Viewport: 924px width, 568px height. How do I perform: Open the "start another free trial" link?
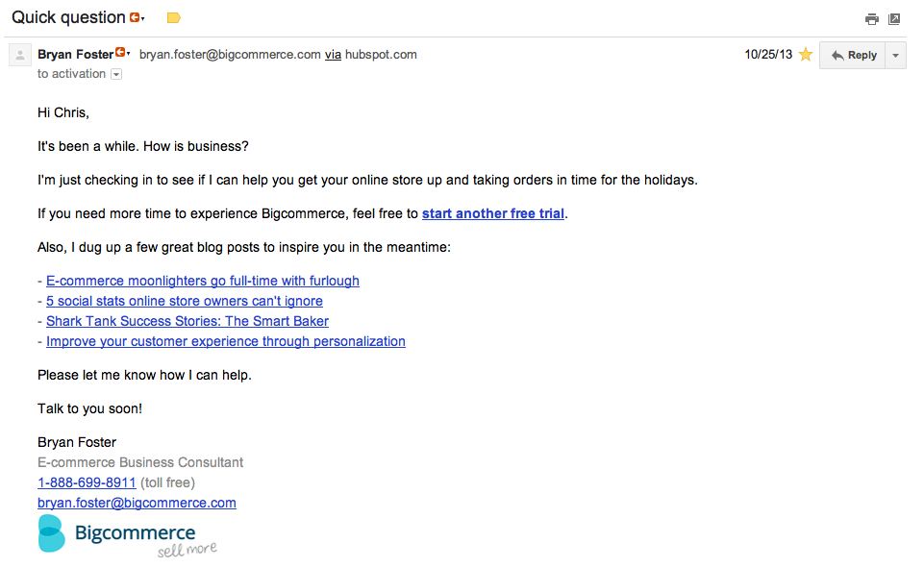pyautogui.click(x=492, y=213)
